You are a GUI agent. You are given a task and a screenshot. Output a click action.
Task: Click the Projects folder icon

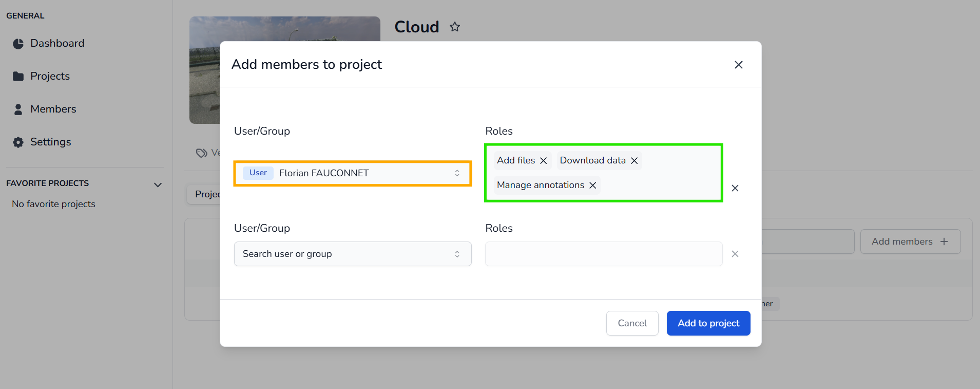(18, 77)
